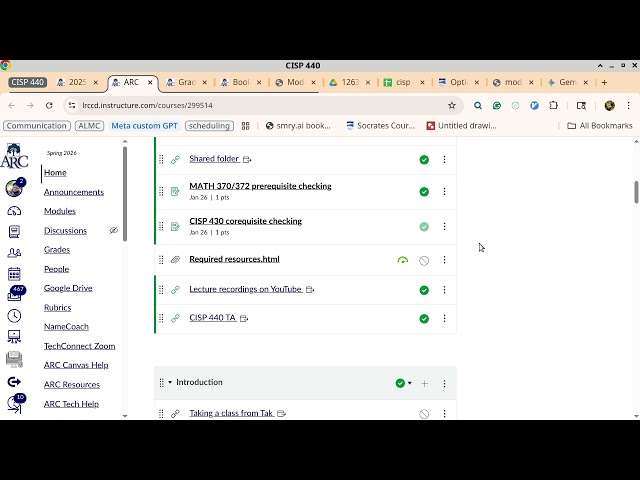This screenshot has height=480, width=640.
Task: Switch to the Gemini browser tab
Action: [x=565, y=82]
